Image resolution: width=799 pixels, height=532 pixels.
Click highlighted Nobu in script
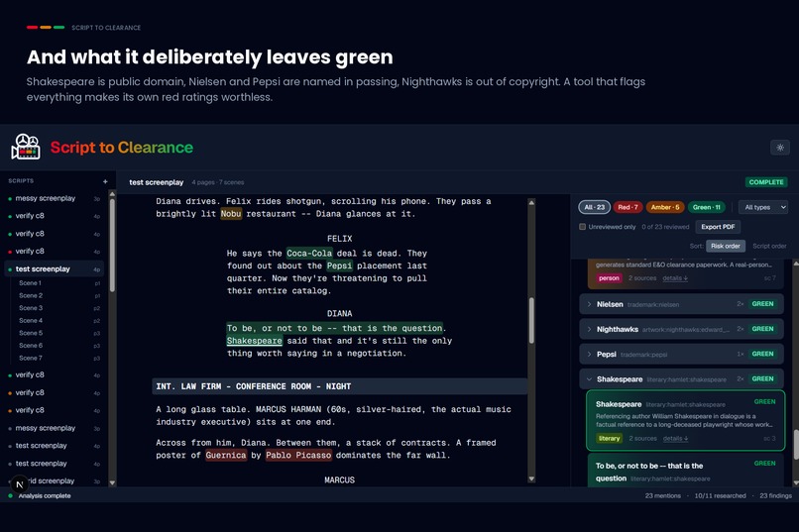pyautogui.click(x=231, y=214)
